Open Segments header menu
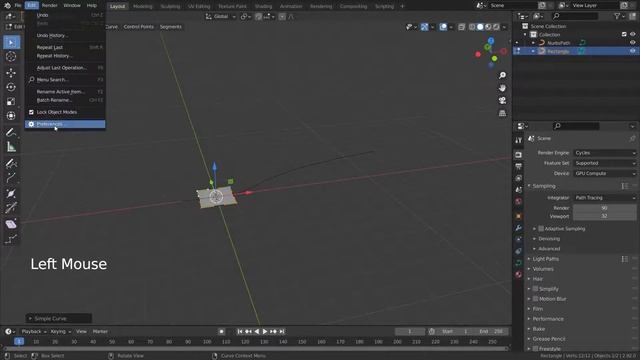 click(171, 27)
